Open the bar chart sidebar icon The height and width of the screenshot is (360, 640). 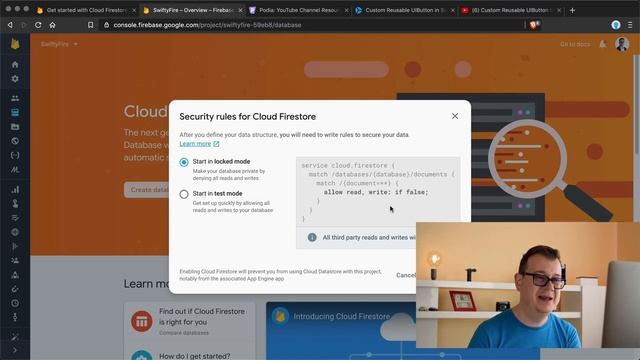(15, 189)
